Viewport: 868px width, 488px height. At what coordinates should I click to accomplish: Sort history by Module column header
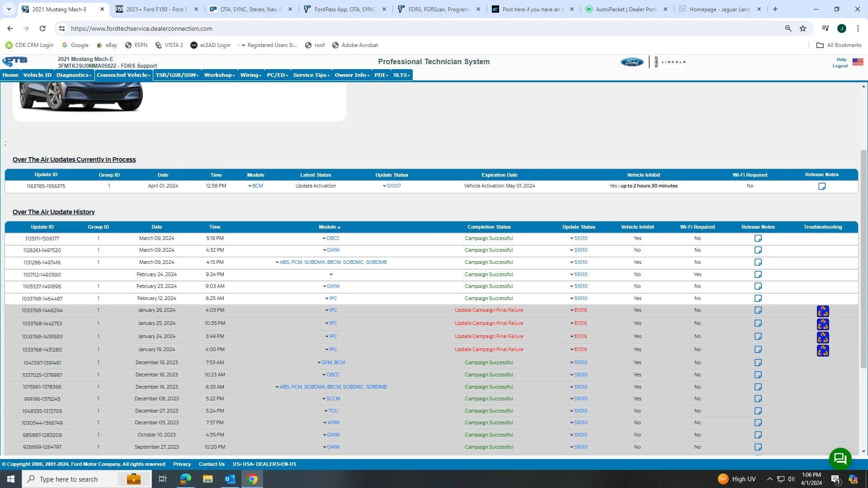(330, 227)
